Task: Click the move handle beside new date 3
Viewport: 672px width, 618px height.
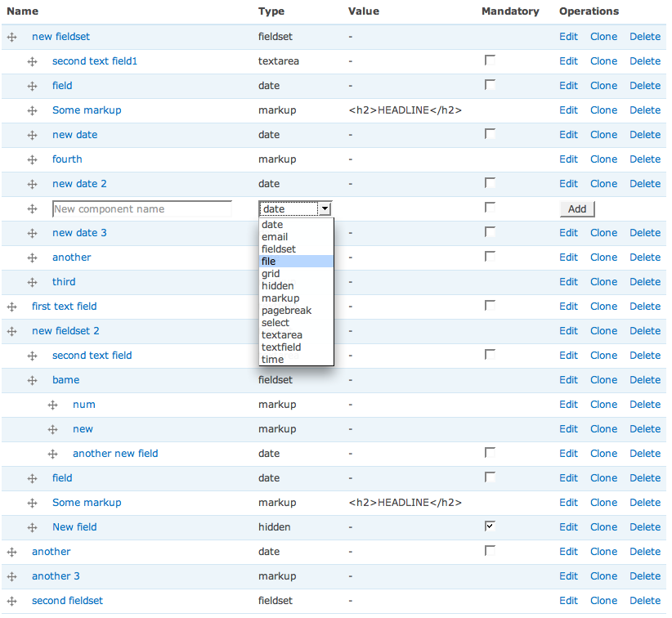Action: [32, 233]
